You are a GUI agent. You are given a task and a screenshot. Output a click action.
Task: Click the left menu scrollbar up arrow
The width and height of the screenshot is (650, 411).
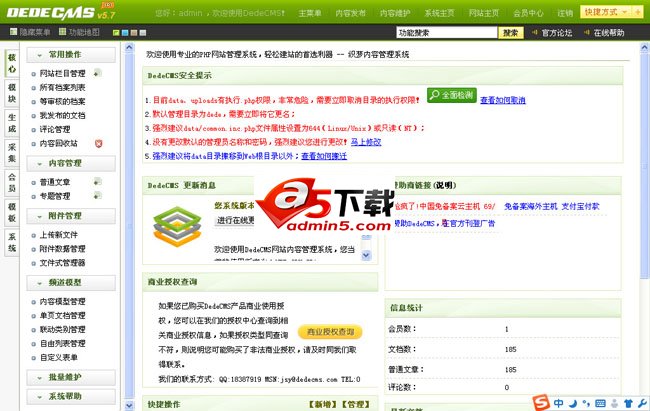(x=129, y=47)
